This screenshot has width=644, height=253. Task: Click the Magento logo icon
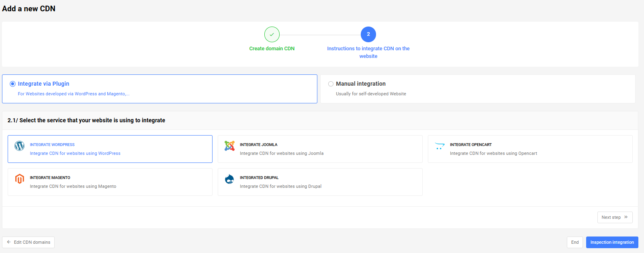(19, 179)
